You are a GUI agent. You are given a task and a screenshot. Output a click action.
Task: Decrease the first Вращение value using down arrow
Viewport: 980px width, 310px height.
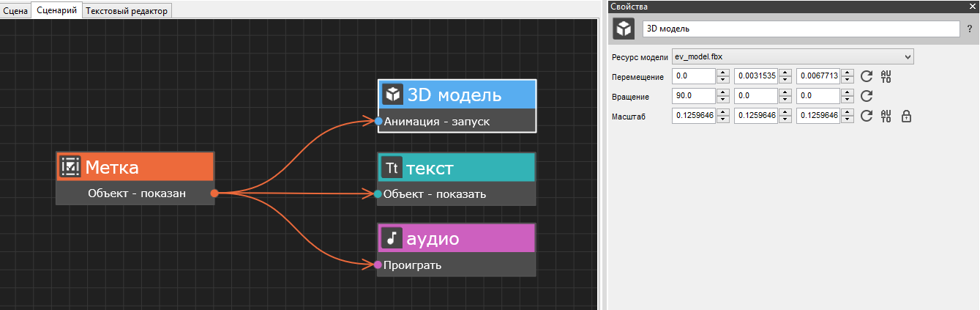click(x=723, y=100)
